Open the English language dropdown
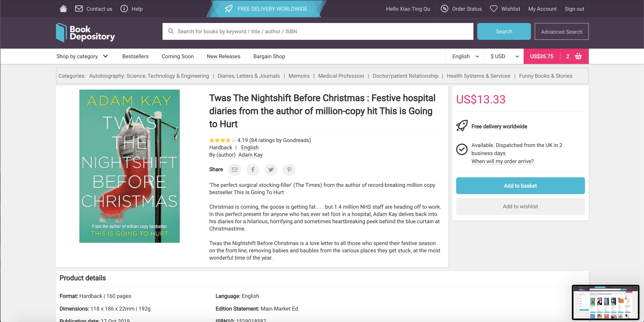The height and width of the screenshot is (322, 644). pos(465,56)
